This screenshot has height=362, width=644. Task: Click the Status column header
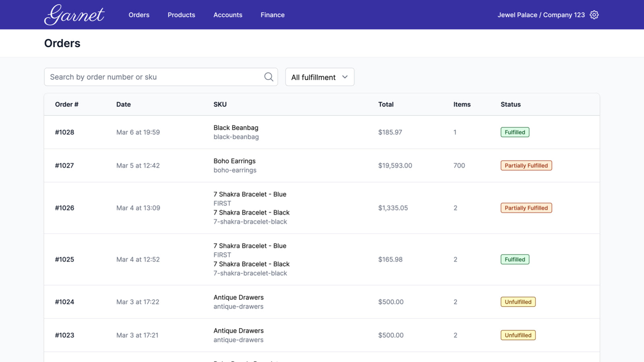pos(510,104)
